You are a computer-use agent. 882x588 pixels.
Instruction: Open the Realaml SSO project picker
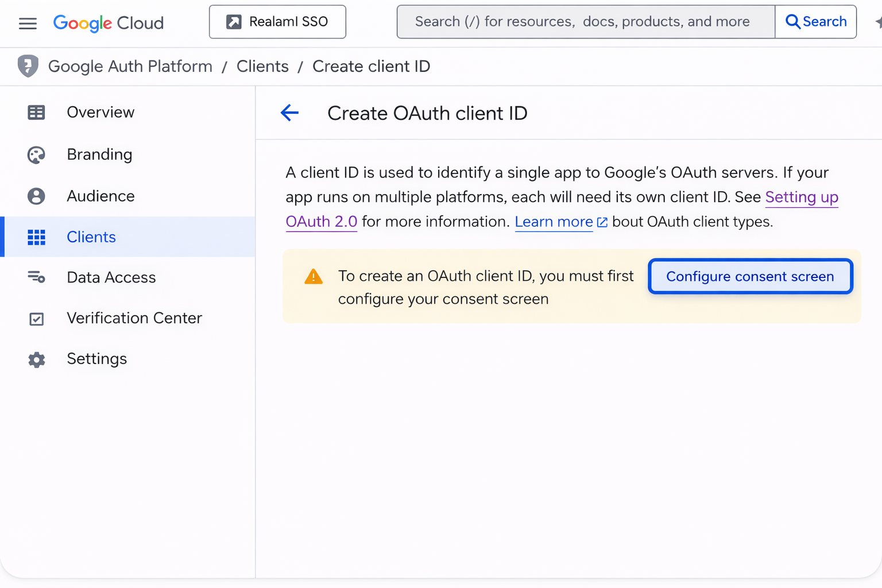click(x=277, y=22)
